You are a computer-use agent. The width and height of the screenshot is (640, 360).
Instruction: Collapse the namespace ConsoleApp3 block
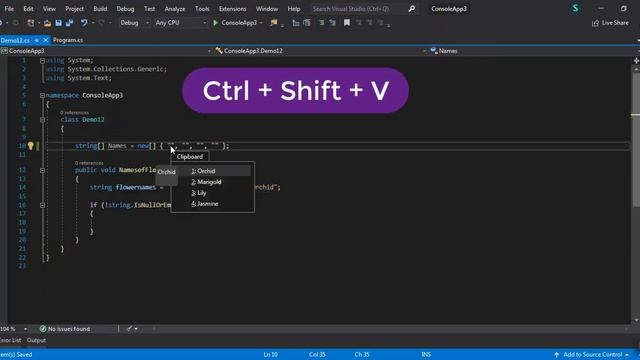tap(42, 96)
